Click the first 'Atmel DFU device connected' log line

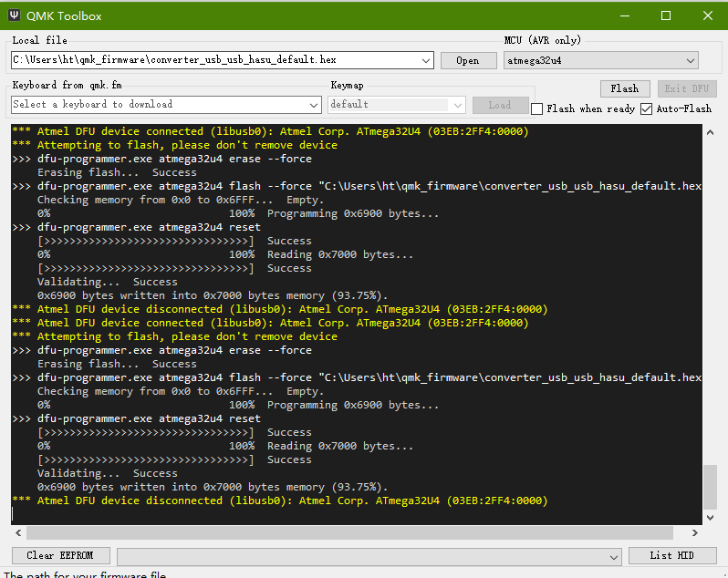pos(270,132)
